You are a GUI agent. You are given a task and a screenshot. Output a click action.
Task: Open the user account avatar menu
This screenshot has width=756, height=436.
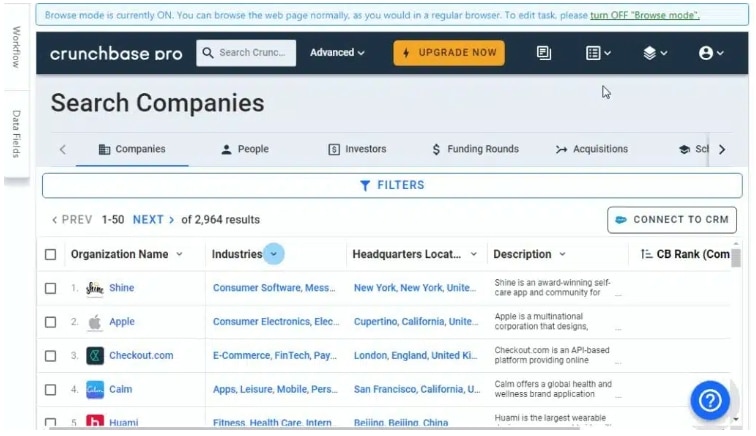coord(711,53)
